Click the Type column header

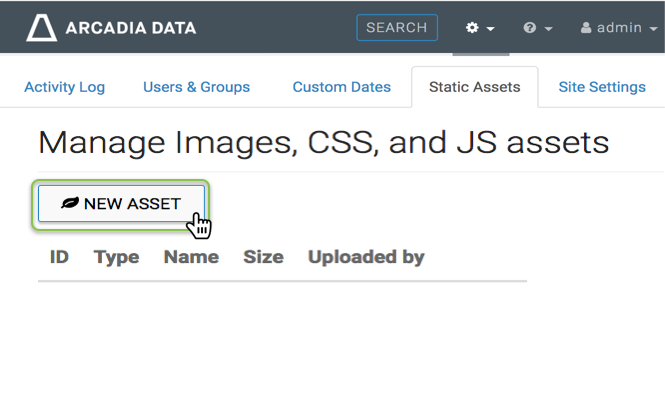(116, 257)
